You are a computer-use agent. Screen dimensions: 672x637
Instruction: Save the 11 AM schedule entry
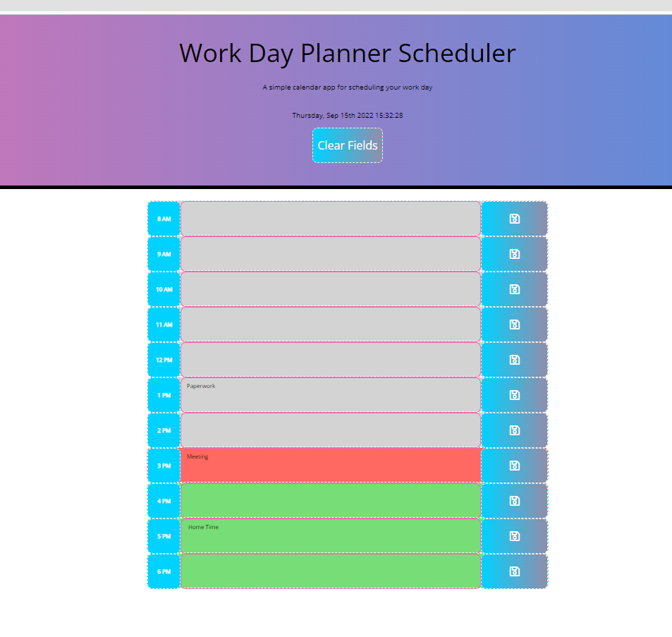[x=514, y=324]
